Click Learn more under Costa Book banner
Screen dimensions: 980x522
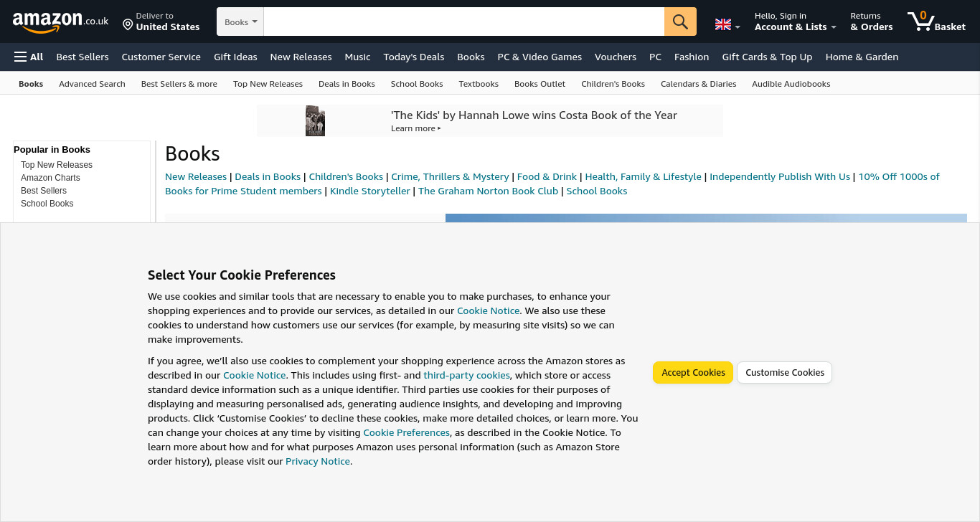[x=415, y=128]
